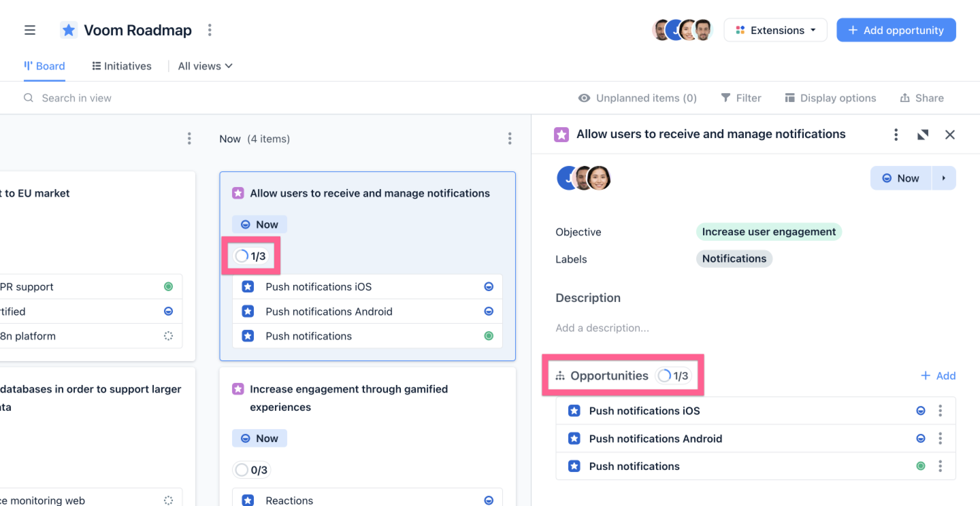Click the status icon on the Reactions row
Screen dimensions: 980x506
(x=489, y=501)
